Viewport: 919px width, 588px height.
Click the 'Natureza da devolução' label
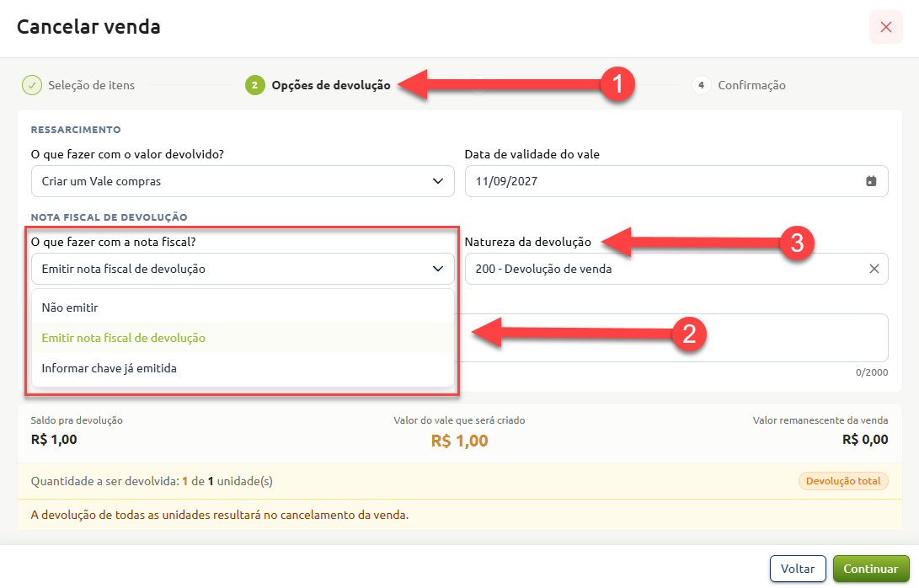coord(528,242)
